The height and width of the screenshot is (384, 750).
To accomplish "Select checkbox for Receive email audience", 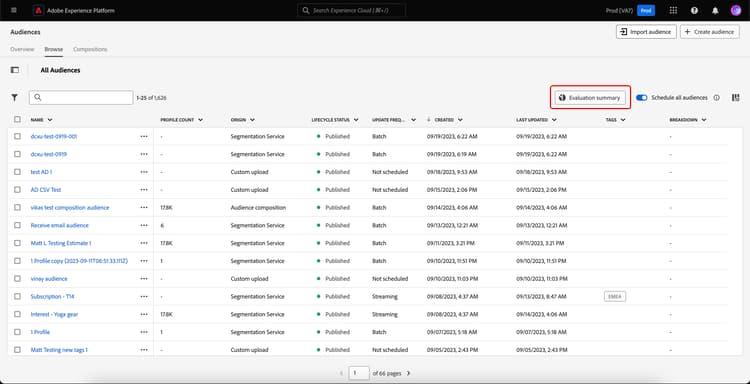I will [17, 225].
